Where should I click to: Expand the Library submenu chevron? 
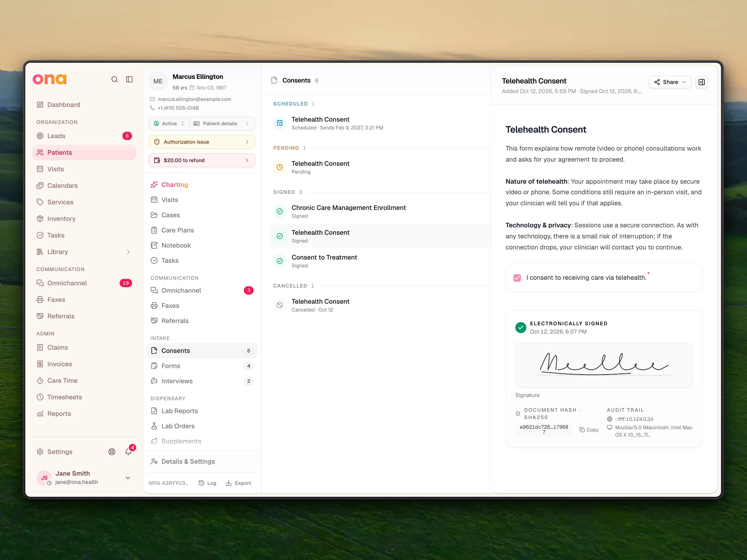[x=128, y=252]
